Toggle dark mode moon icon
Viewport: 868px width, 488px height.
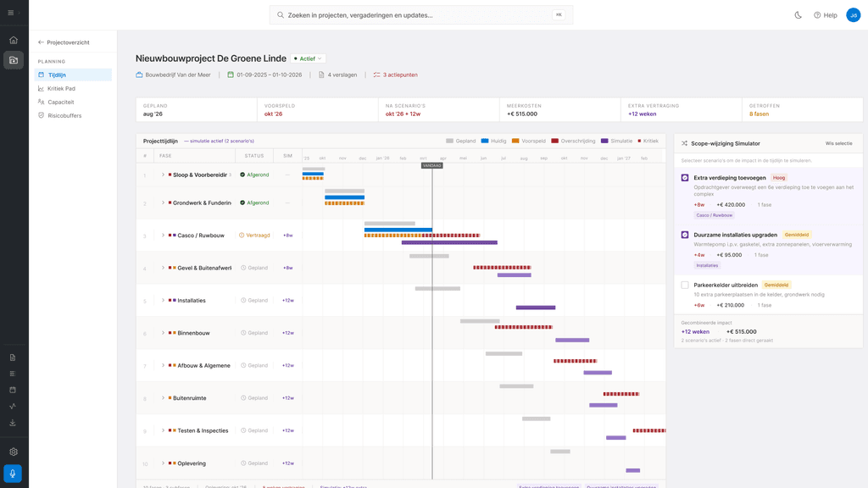(798, 15)
